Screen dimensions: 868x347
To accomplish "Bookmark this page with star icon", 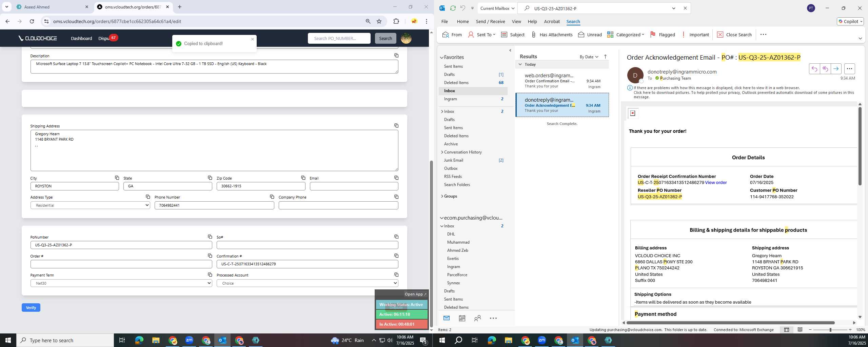I will (x=379, y=21).
